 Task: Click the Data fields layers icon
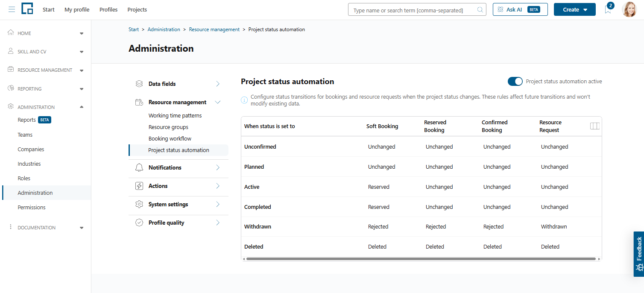click(139, 84)
